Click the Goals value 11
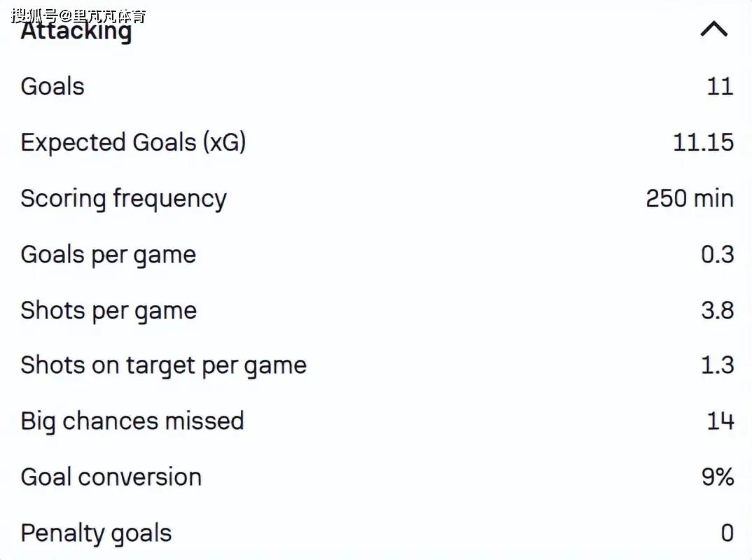Image resolution: width=752 pixels, height=560 pixels. click(720, 87)
